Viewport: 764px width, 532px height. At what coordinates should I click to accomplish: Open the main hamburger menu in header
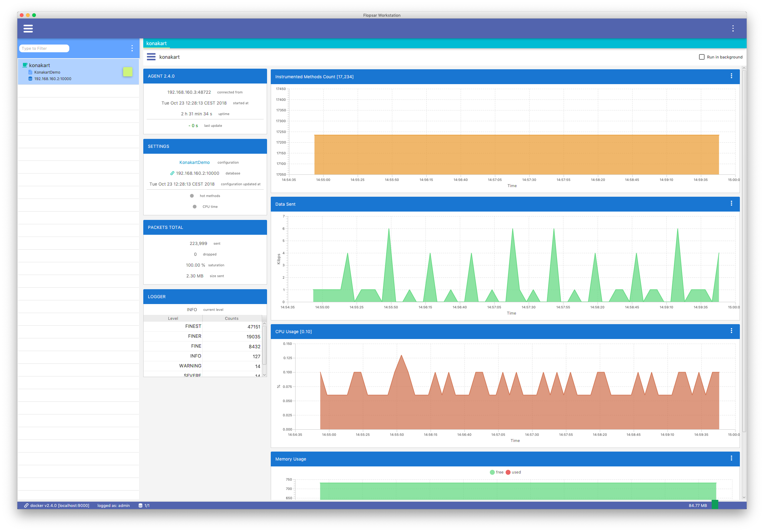click(x=28, y=29)
